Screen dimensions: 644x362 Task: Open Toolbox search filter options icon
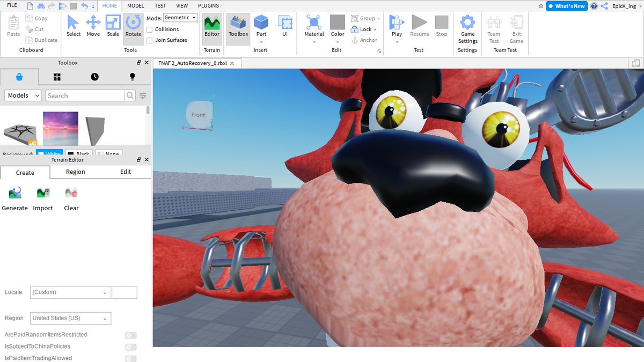[143, 95]
